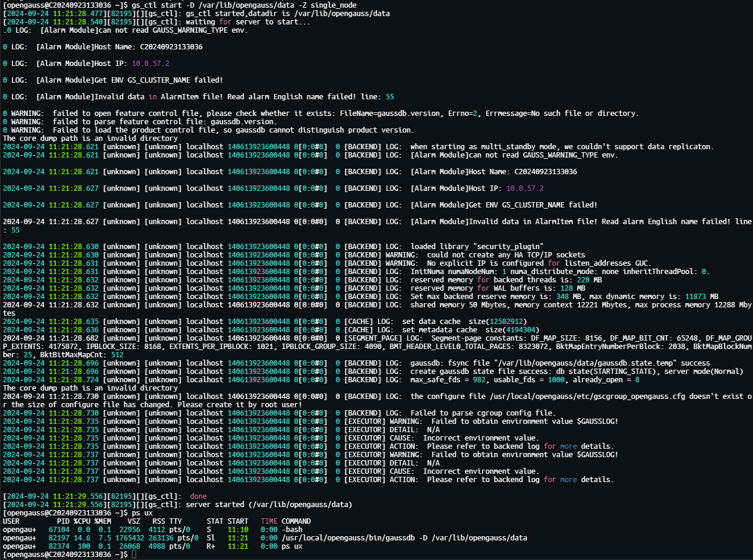Click 'shared memory 50 Mbytes' log text
Viewport: 753px width, 560px height.
point(459,304)
